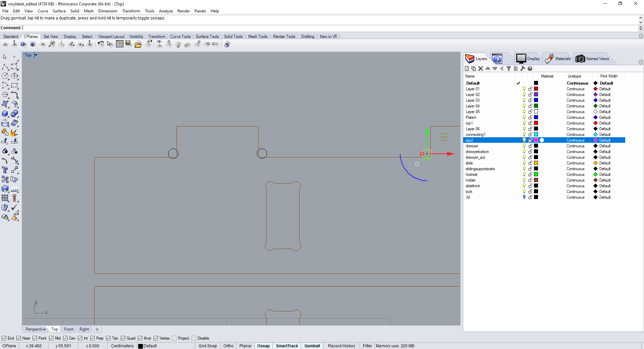Select the Text object tool

click(x=5, y=170)
